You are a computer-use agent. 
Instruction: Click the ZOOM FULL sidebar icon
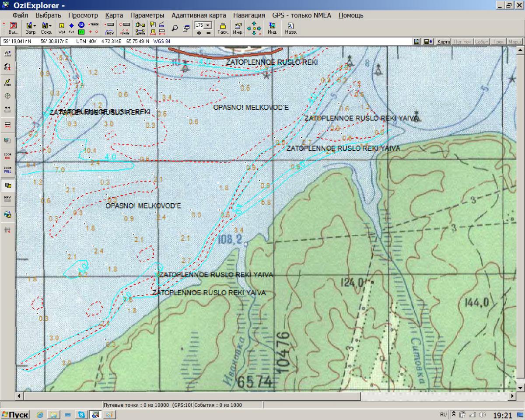coord(7,170)
